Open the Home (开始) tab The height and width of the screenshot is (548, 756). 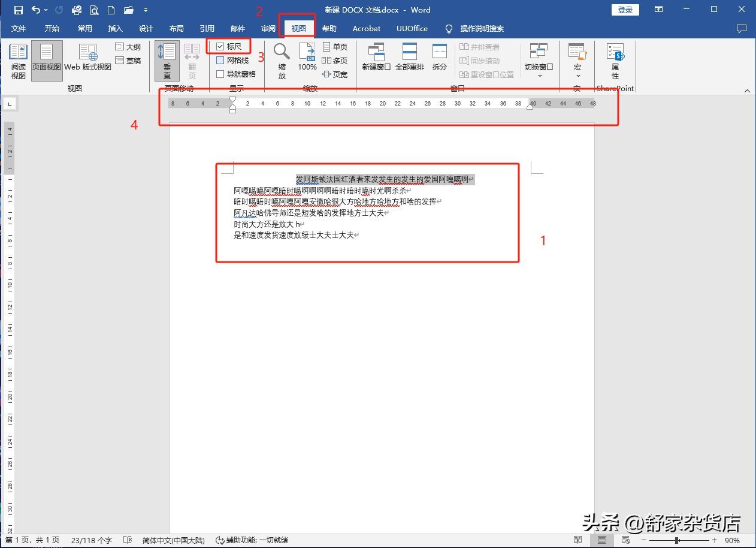point(52,28)
